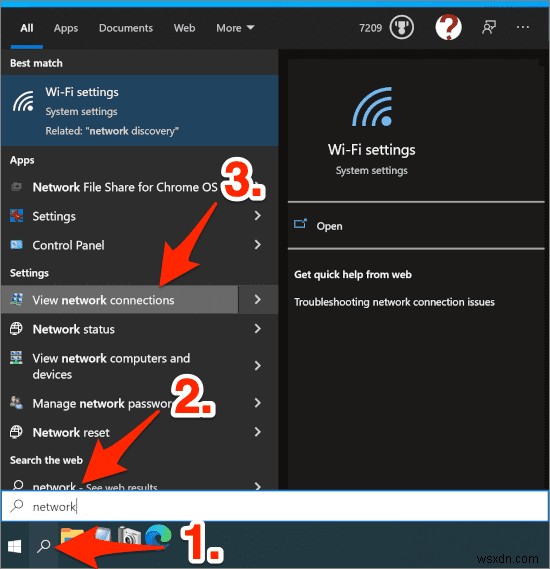Image resolution: width=550 pixels, height=569 pixels.
Task: Expand the Manage network passwords chevron
Action: 258,403
